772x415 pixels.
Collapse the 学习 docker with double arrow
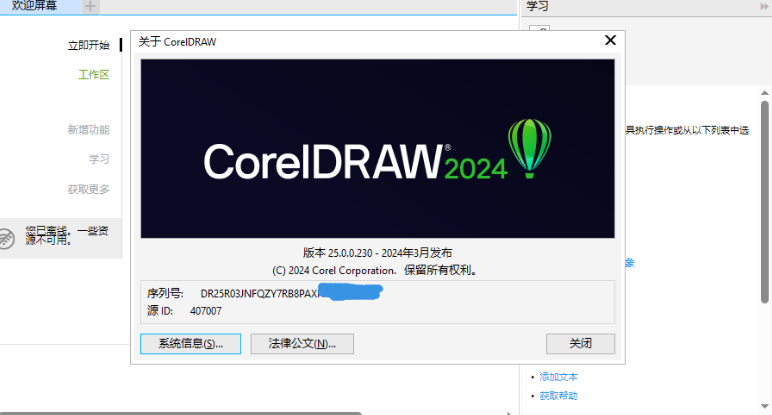coord(764,6)
